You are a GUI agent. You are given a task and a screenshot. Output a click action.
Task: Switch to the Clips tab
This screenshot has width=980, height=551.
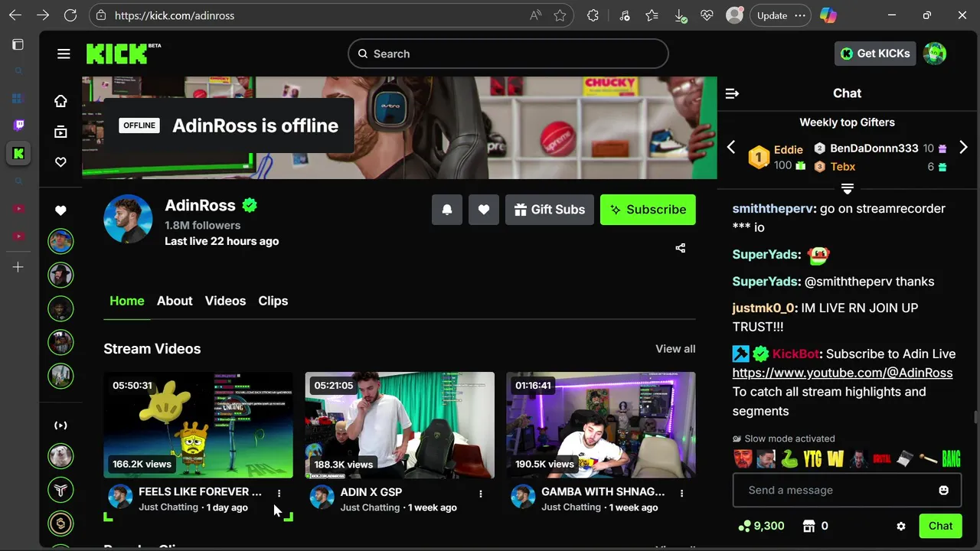273,301
